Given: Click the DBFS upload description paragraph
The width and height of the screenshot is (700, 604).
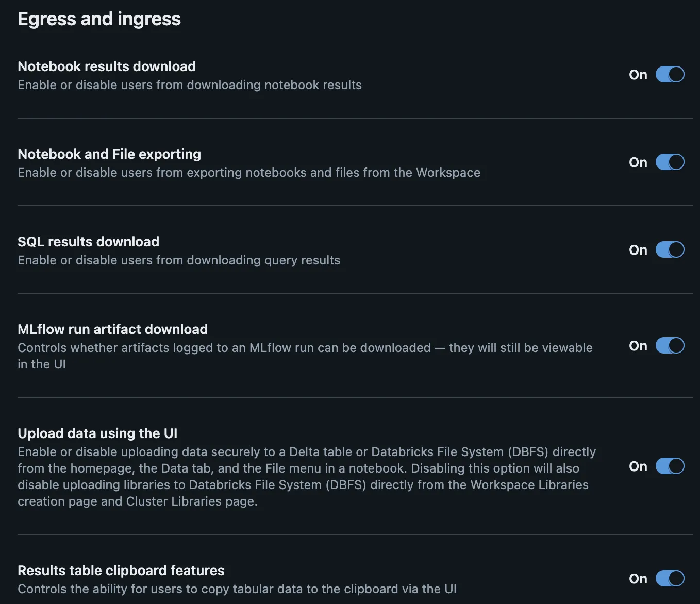Looking at the screenshot, I should click(x=307, y=476).
